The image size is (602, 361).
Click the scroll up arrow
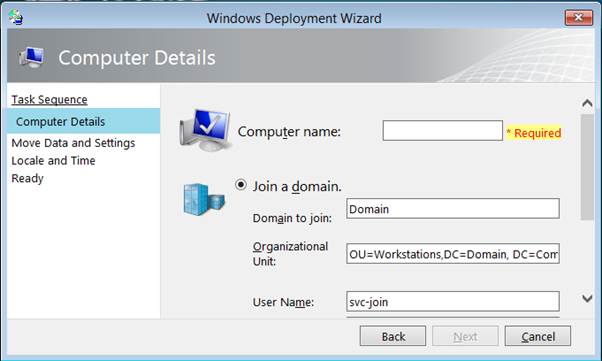coord(587,103)
